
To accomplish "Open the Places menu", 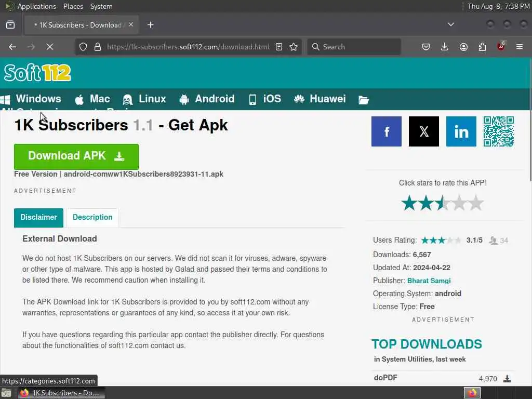I will click(73, 6).
